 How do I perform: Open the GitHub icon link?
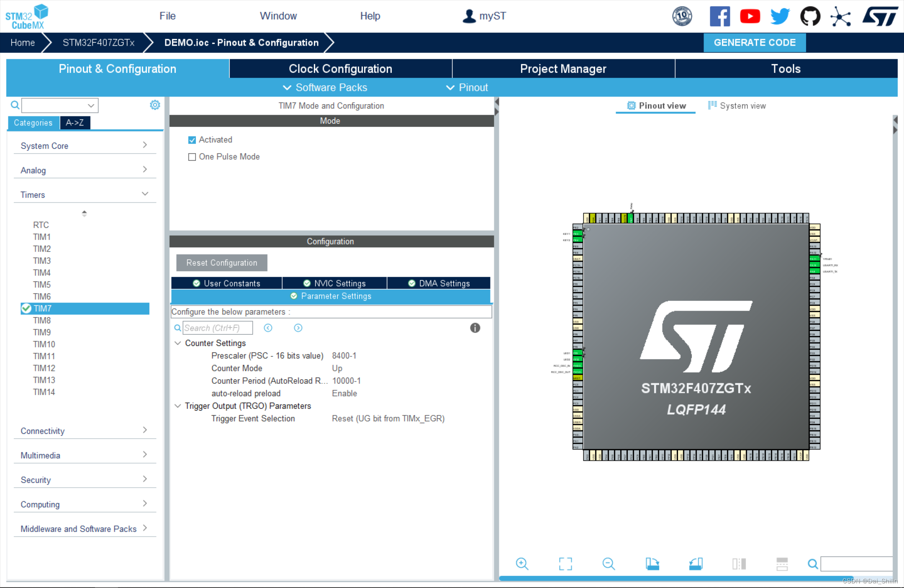pos(810,17)
